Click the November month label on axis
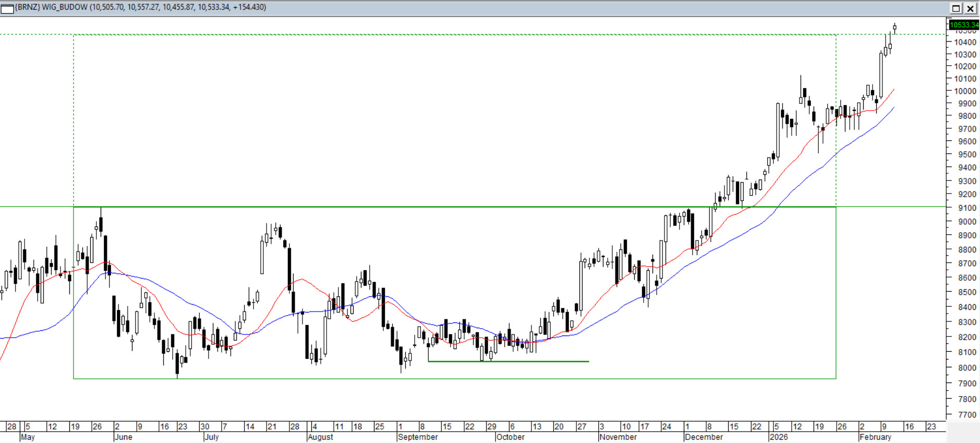Image resolution: width=980 pixels, height=443 pixels. [618, 437]
